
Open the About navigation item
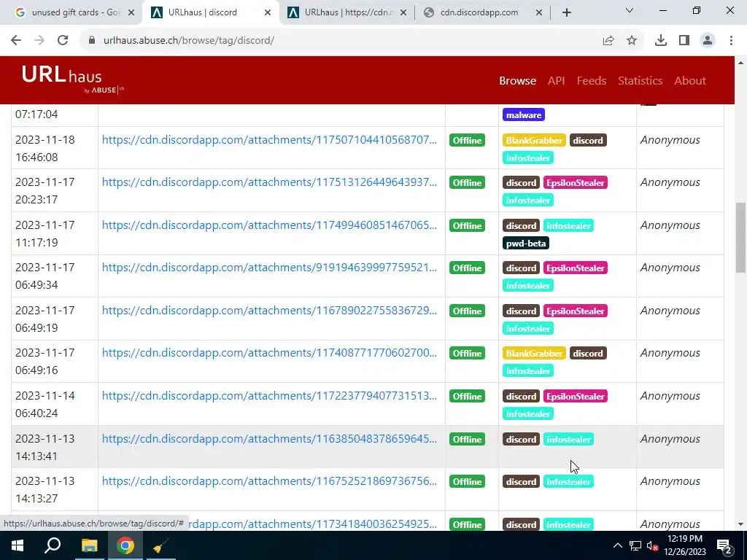[x=690, y=80]
